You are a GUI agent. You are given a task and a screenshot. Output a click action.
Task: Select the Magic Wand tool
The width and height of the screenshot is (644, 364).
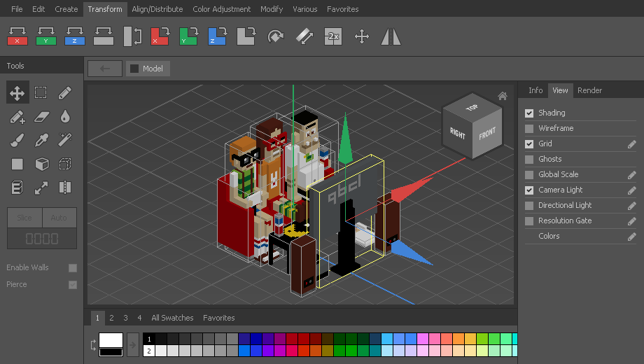tap(65, 140)
